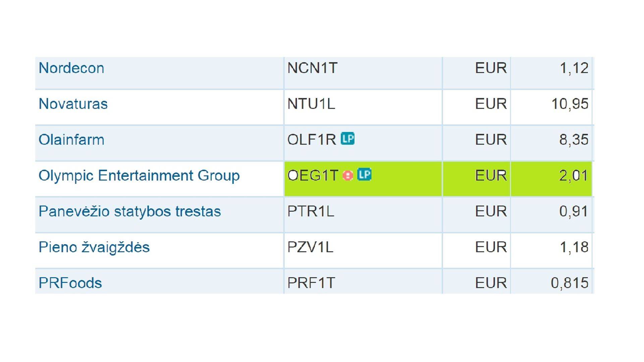This screenshot has width=644, height=362.
Task: Click the highlighted OEG1T ticker text
Action: 313,175
